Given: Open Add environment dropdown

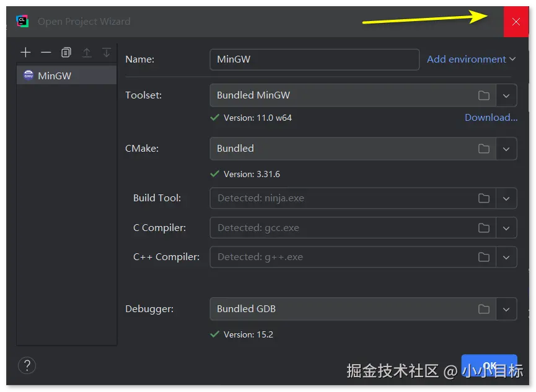Looking at the screenshot, I should click(x=471, y=59).
